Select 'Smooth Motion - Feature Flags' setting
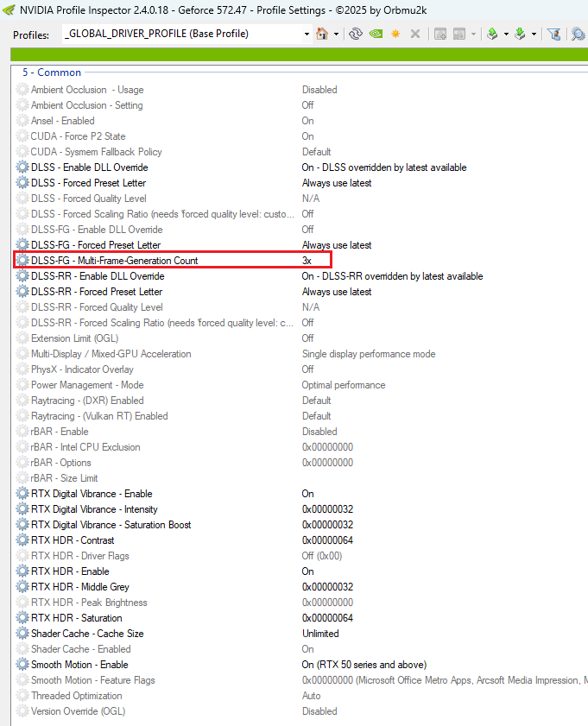Screen dimensions: 588x726 pyautogui.click(x=92, y=680)
